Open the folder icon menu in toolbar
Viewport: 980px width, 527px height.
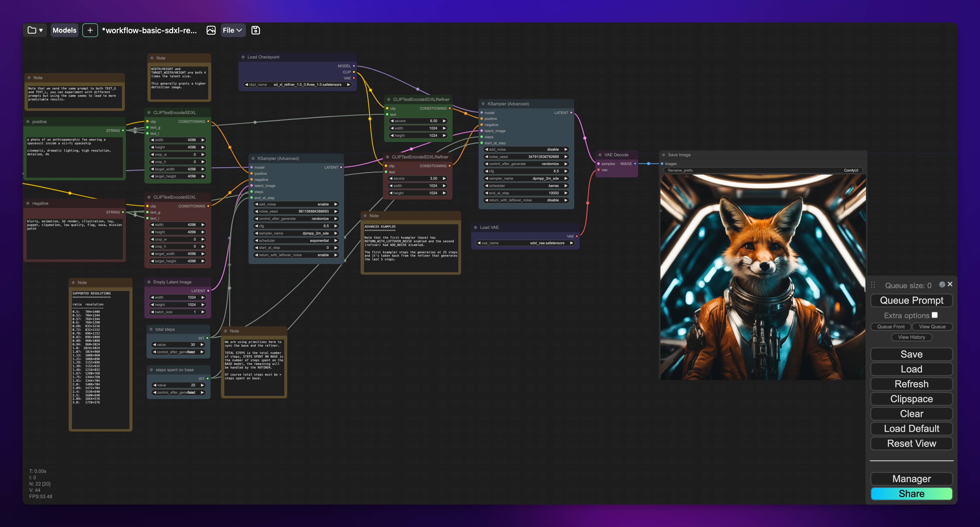[35, 30]
